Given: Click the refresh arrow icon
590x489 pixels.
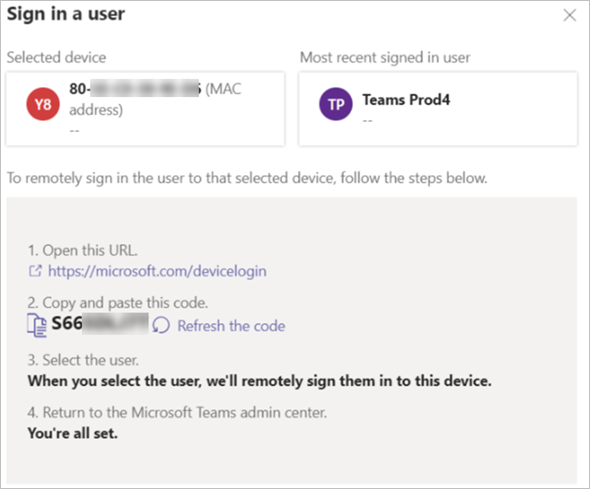Looking at the screenshot, I should (x=161, y=325).
